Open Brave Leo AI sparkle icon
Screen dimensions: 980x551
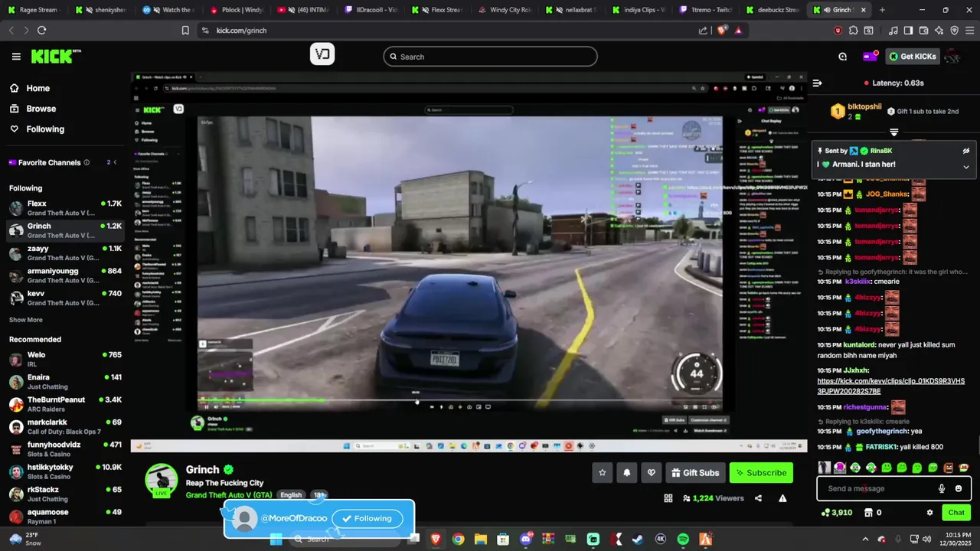939,30
